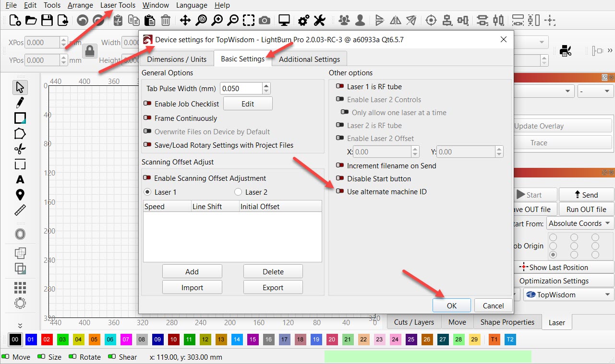The width and height of the screenshot is (615, 364).
Task: Expand the TopWisdom device dropdown
Action: [568, 294]
